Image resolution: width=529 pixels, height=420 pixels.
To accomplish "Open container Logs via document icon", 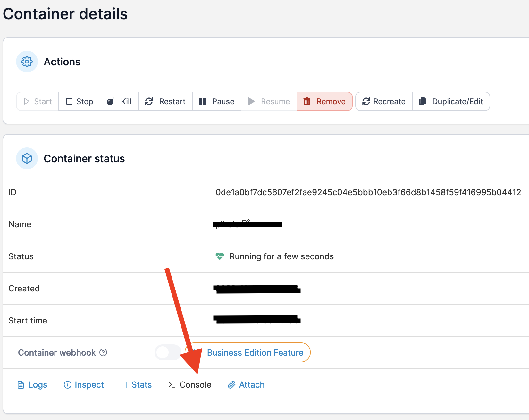I will pos(21,384).
